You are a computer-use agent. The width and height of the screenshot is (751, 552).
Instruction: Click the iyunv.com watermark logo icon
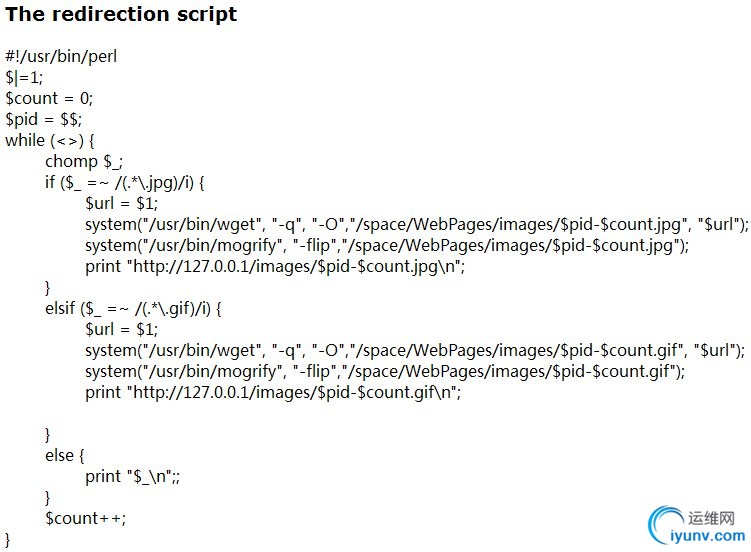tap(665, 525)
